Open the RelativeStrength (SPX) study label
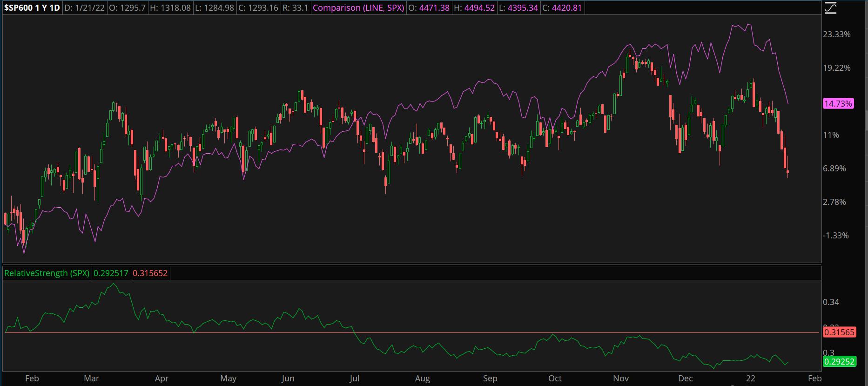Image resolution: width=868 pixels, height=386 pixels. pos(47,273)
